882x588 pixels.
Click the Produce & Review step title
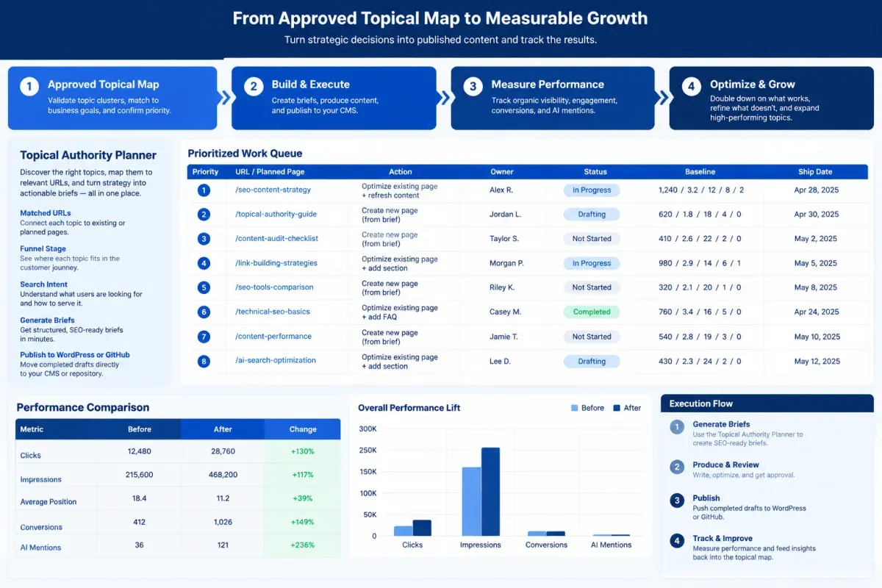(725, 465)
